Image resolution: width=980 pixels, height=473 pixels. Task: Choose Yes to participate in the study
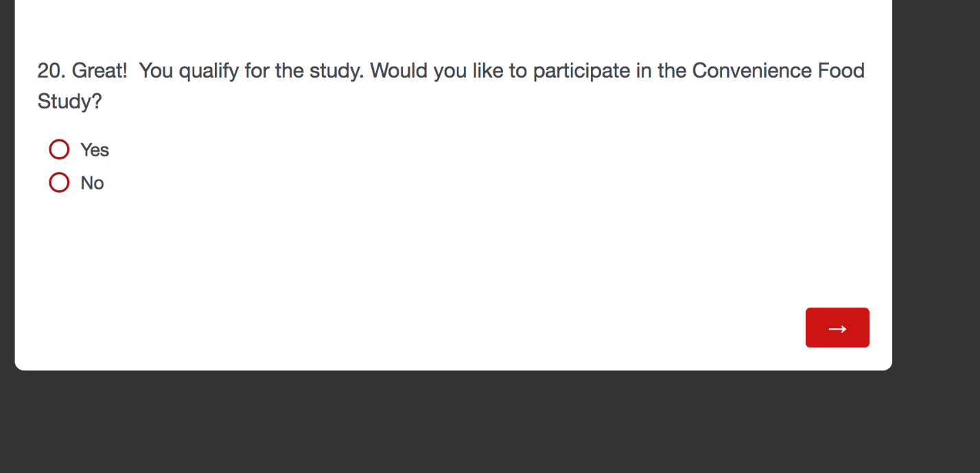click(60, 149)
